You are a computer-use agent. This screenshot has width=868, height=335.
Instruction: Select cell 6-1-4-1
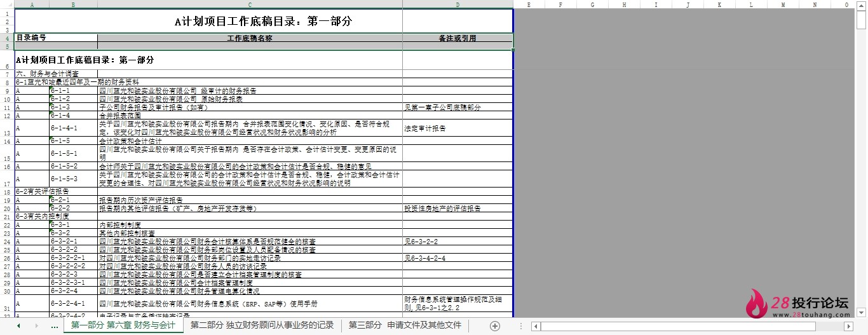pyautogui.click(x=73, y=128)
